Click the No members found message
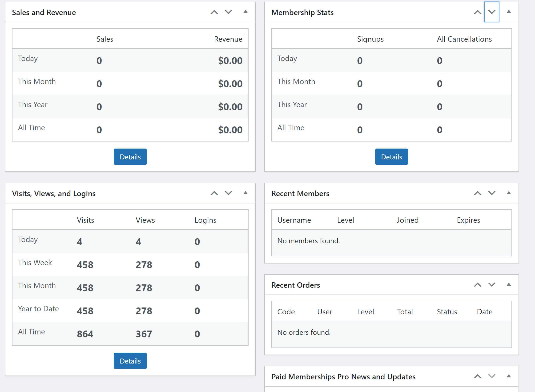Screen dimensions: 535x392 (308, 241)
